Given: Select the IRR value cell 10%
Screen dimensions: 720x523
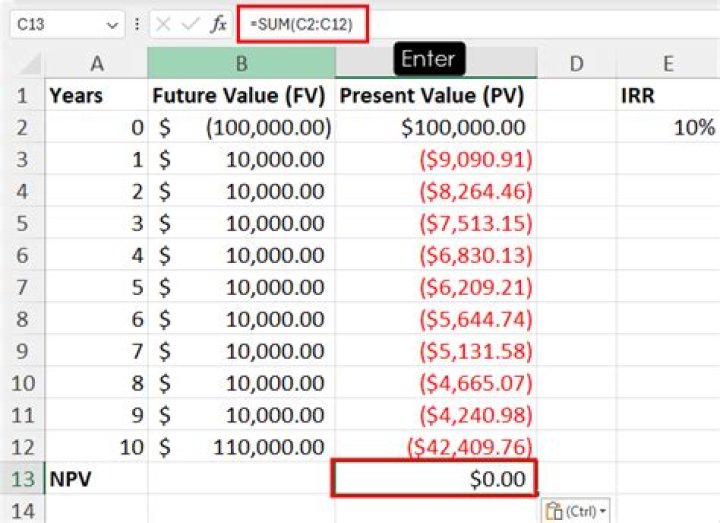Looking at the screenshot, I should [667, 128].
